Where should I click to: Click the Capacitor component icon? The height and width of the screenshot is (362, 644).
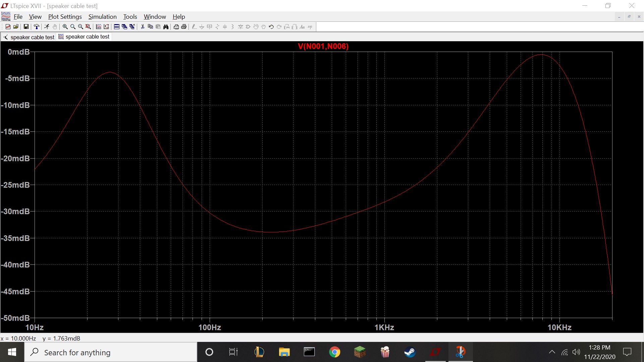click(225, 27)
